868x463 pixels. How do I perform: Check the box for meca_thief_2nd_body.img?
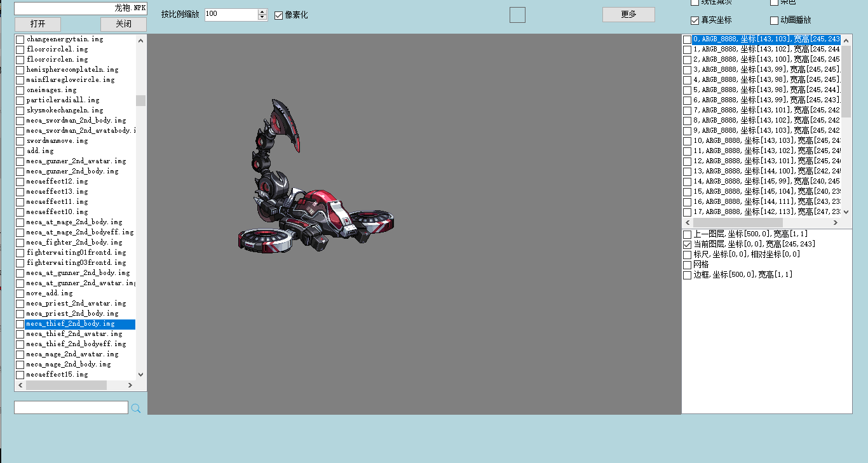(x=20, y=324)
